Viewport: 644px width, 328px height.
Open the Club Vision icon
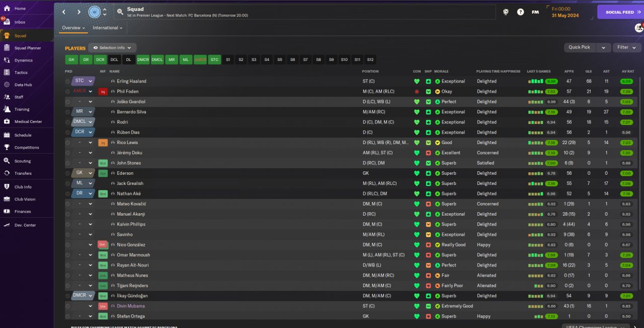[7, 199]
